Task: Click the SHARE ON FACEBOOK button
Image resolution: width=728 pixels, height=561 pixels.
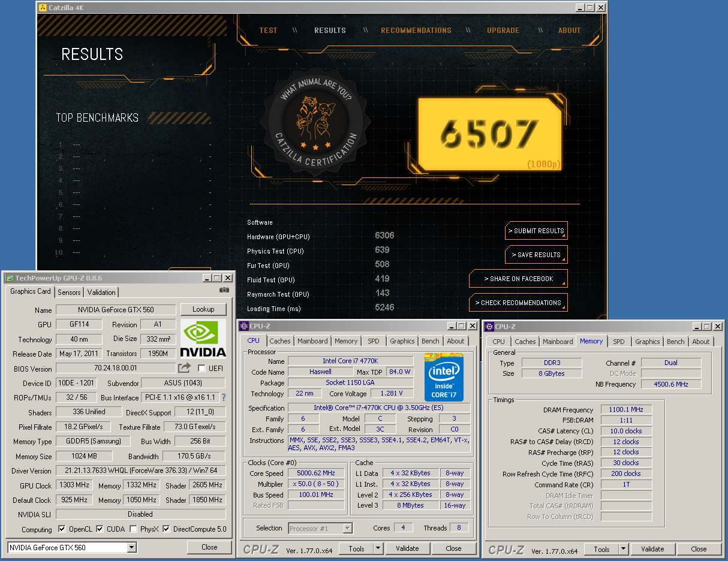Action: (x=518, y=279)
